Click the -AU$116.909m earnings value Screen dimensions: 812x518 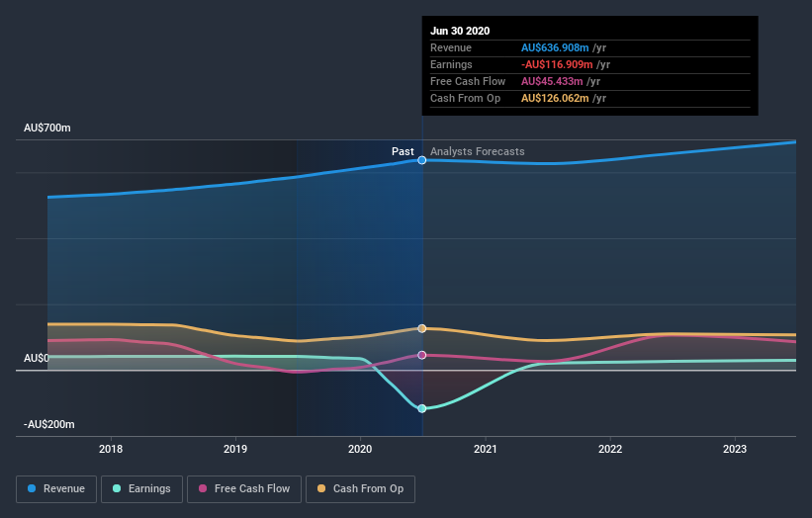pos(557,64)
